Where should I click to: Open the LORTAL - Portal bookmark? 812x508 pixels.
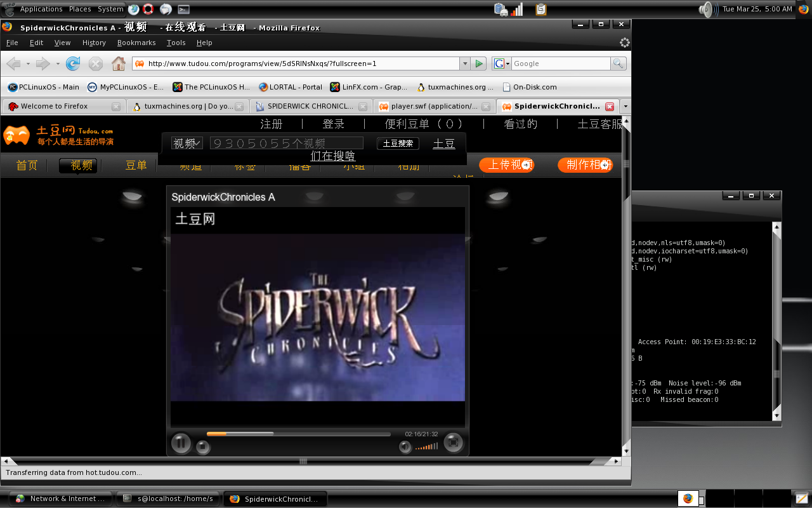point(291,87)
